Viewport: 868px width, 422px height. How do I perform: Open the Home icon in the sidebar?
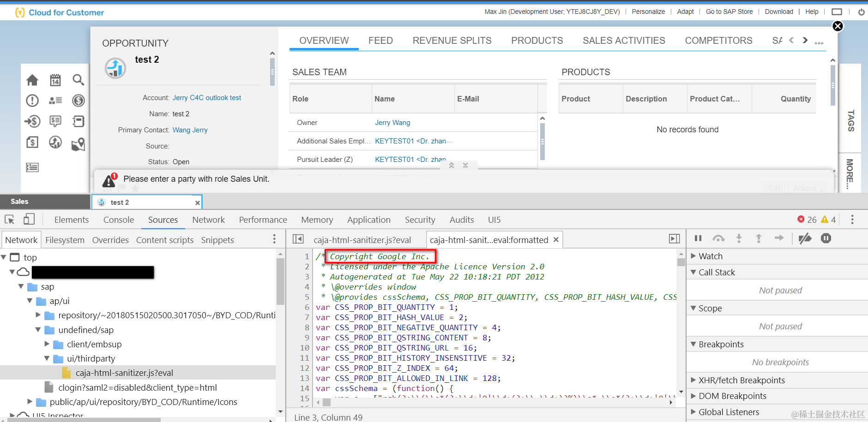click(32, 80)
